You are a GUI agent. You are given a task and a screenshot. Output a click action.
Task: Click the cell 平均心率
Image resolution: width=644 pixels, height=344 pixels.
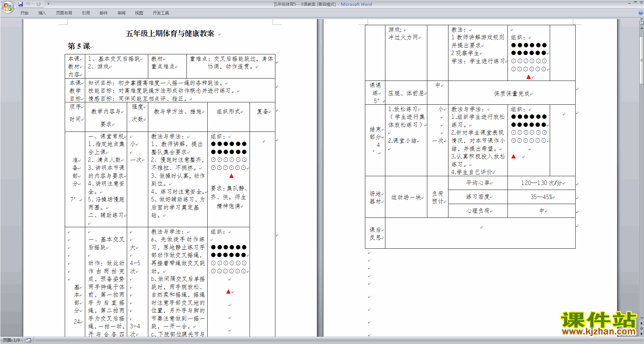(478, 183)
